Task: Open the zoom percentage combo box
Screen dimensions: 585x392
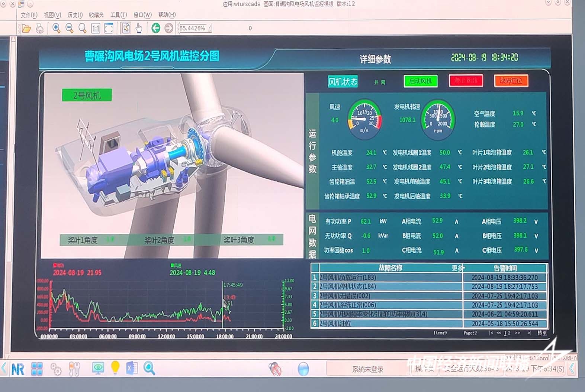Action: (x=195, y=28)
